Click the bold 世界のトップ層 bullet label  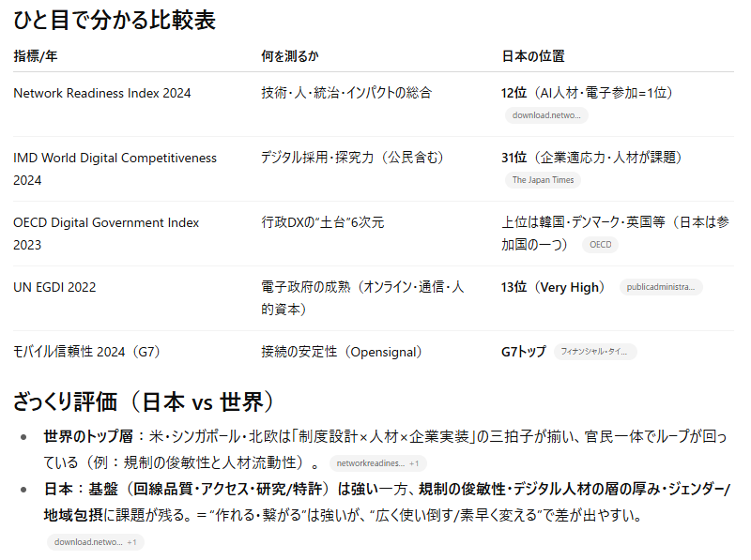pos(89,437)
